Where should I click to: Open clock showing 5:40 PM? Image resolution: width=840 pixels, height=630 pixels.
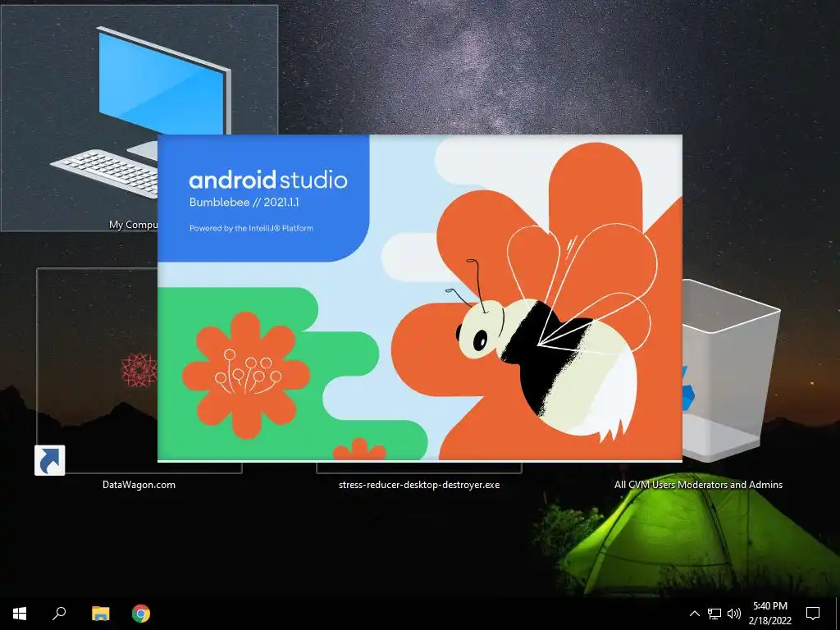click(x=769, y=614)
